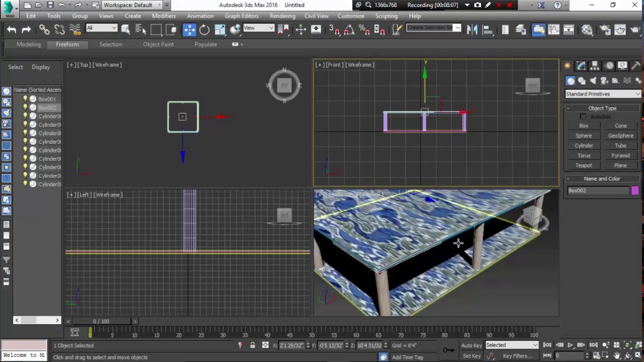Toggle the Auto Key mode
644x362 pixels.
[471, 345]
